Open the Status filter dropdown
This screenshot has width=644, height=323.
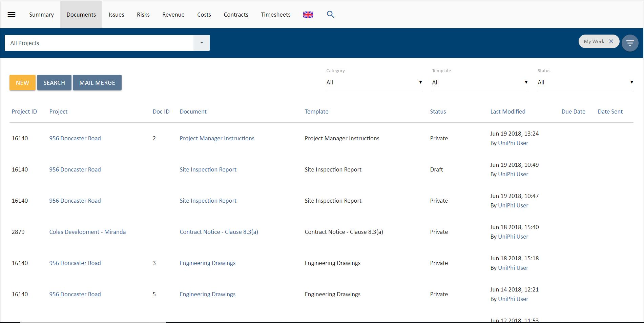585,82
